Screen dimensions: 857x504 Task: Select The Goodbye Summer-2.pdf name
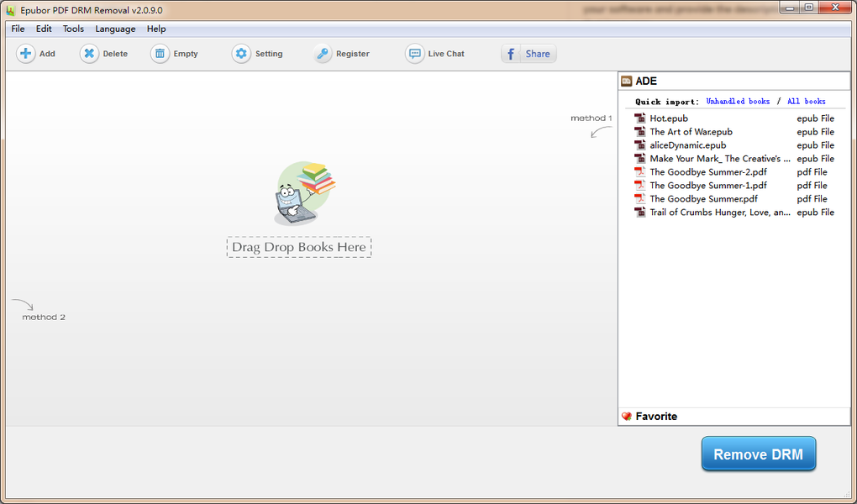pyautogui.click(x=707, y=171)
